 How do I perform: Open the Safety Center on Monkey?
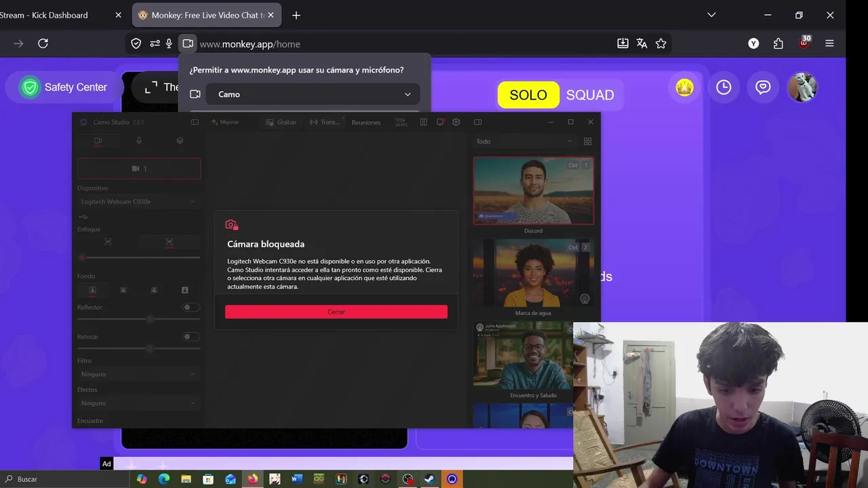coord(64,87)
